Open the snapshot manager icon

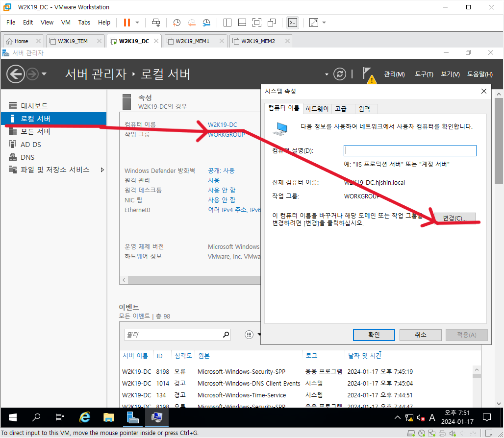pyautogui.click(x=206, y=23)
